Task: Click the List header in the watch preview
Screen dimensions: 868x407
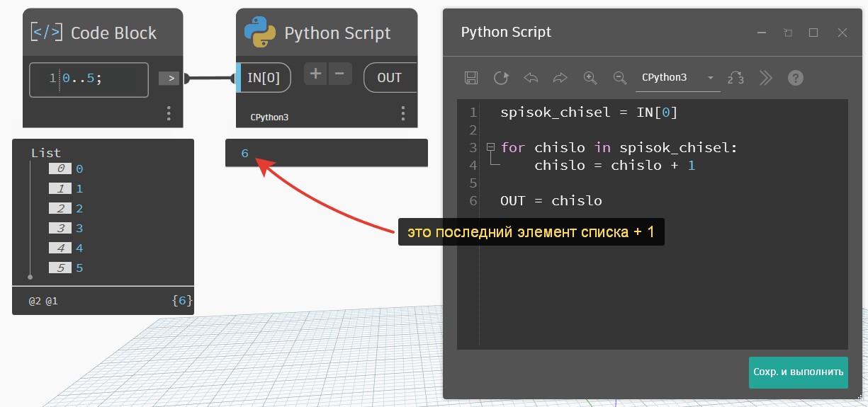Action: pos(46,153)
